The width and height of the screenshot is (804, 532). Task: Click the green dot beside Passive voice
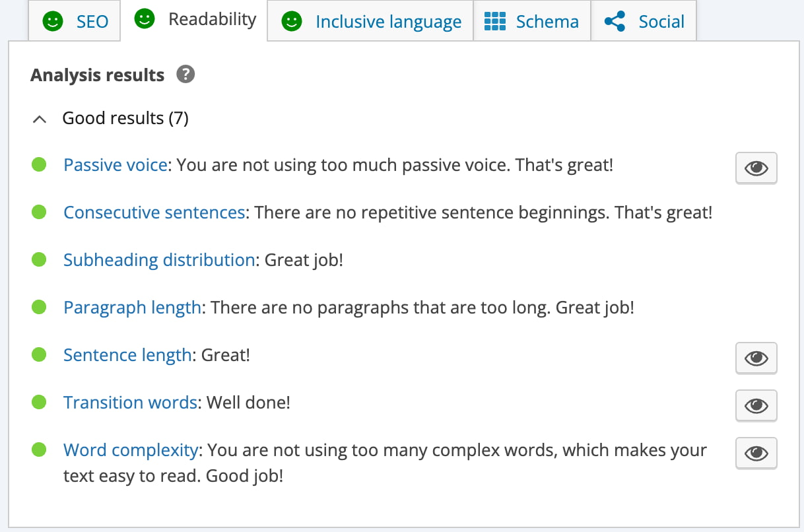pyautogui.click(x=39, y=164)
